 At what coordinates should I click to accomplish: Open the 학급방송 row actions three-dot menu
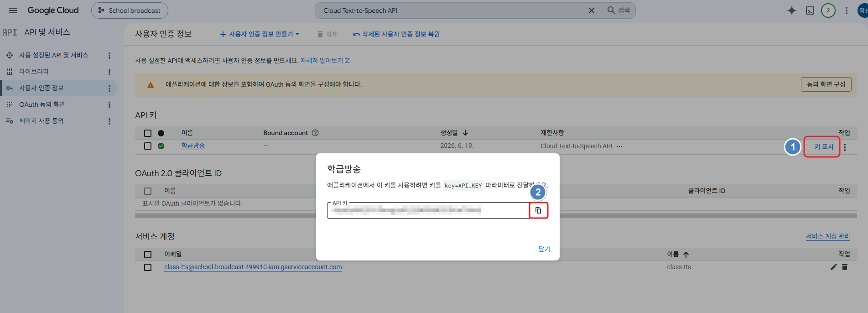845,147
